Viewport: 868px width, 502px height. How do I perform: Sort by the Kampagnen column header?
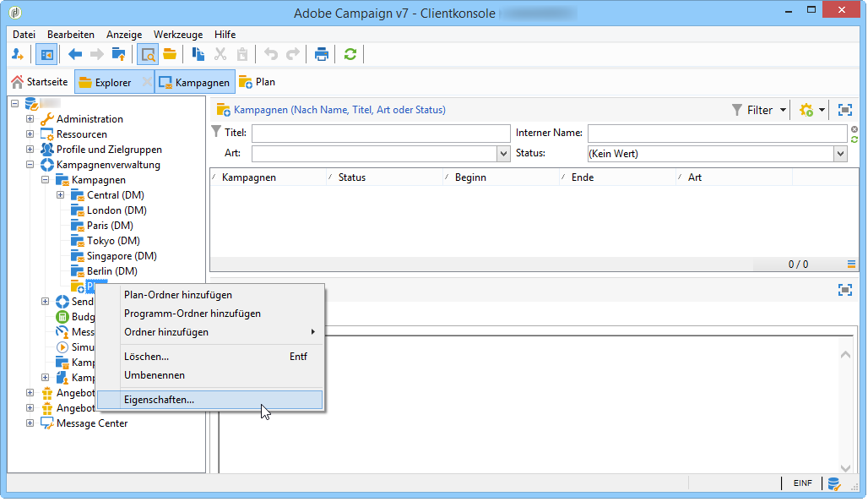click(x=268, y=177)
